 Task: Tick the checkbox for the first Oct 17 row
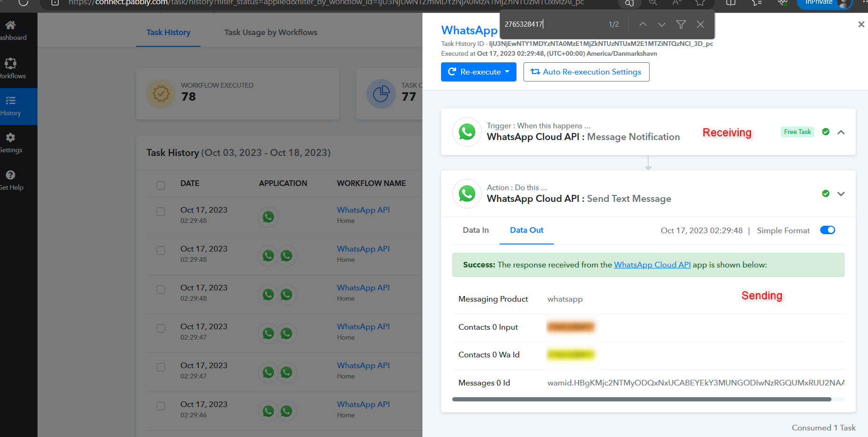click(x=161, y=212)
